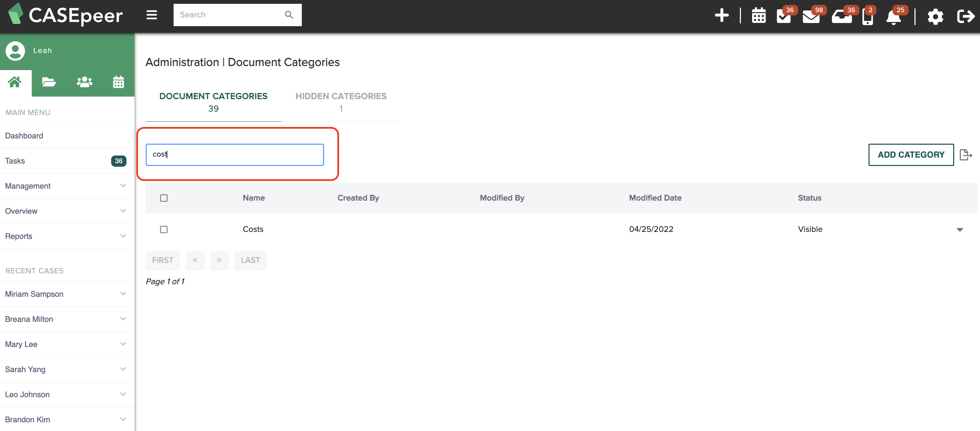
Task: Select the home icon in sidebar
Action: pos(15,82)
